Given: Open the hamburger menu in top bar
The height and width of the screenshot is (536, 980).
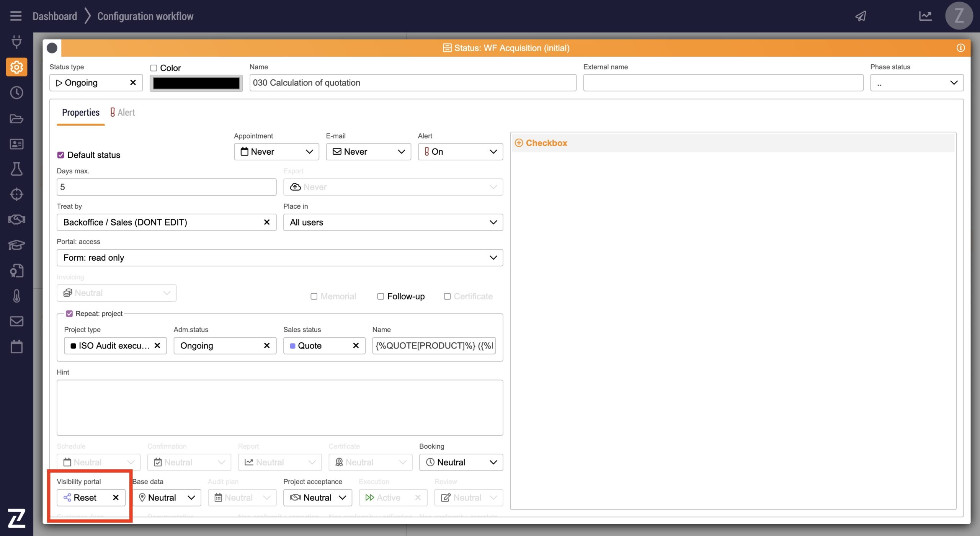Looking at the screenshot, I should click(16, 16).
